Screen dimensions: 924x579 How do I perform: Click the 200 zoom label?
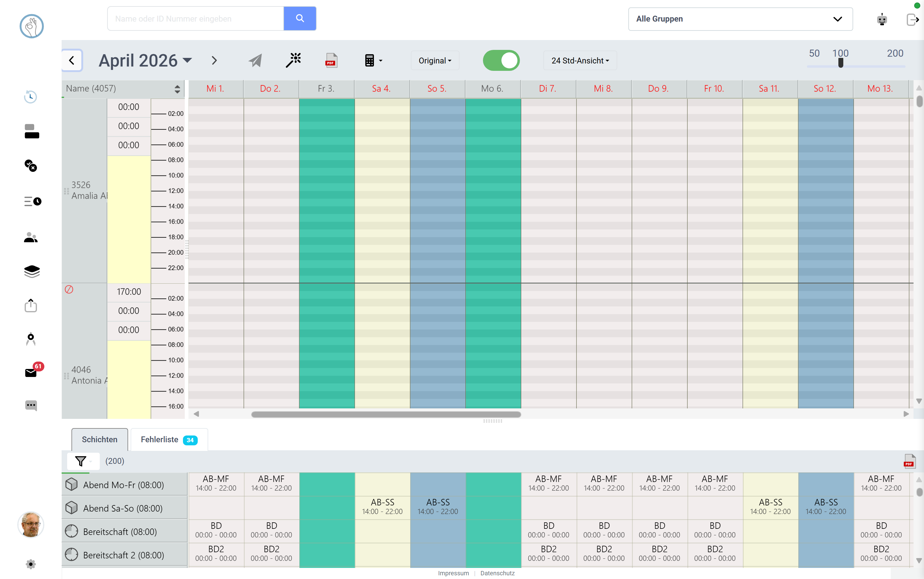pyautogui.click(x=895, y=53)
